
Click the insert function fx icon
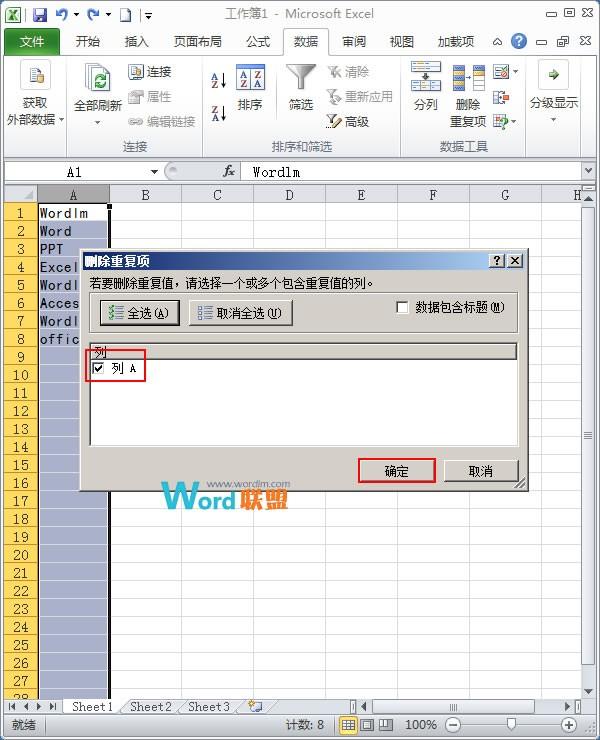pos(229,172)
